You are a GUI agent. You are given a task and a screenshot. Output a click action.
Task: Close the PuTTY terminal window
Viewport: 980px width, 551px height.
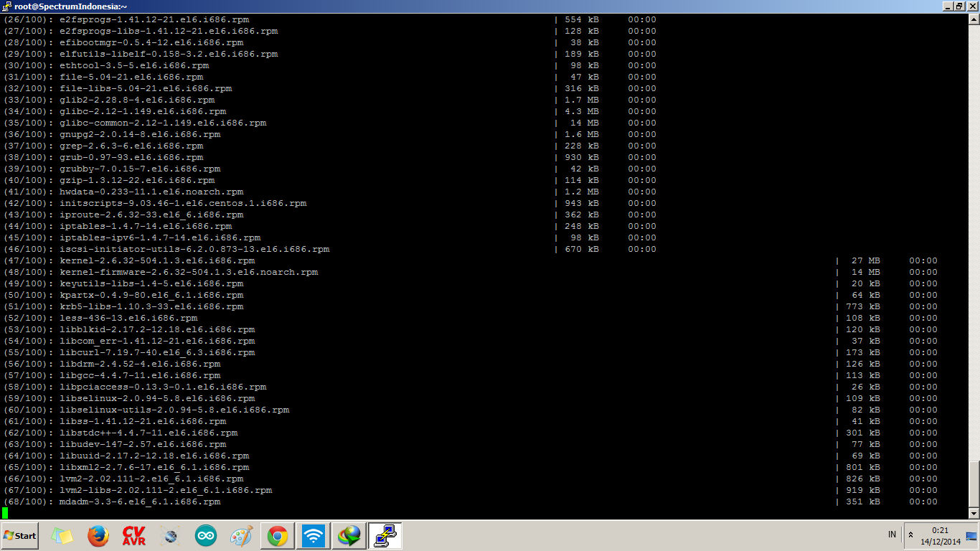973,6
